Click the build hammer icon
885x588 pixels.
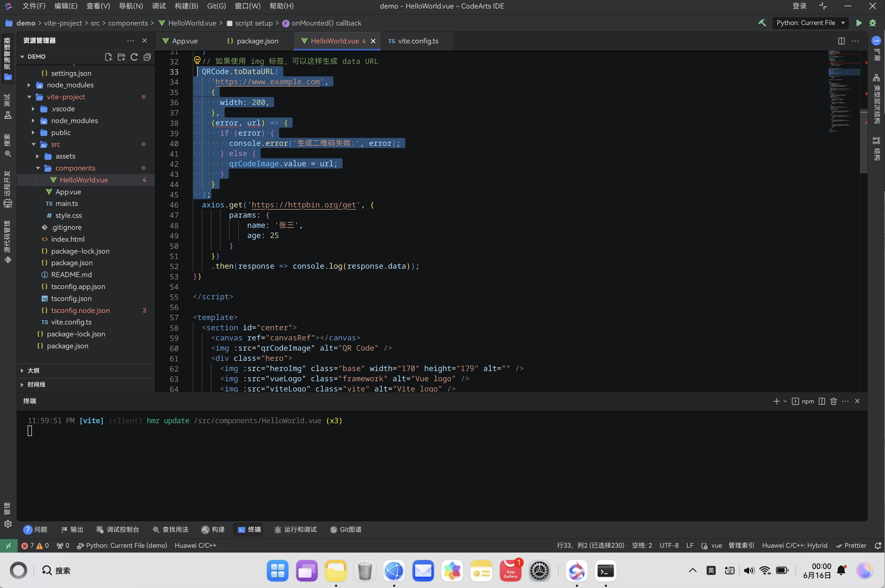tap(762, 23)
